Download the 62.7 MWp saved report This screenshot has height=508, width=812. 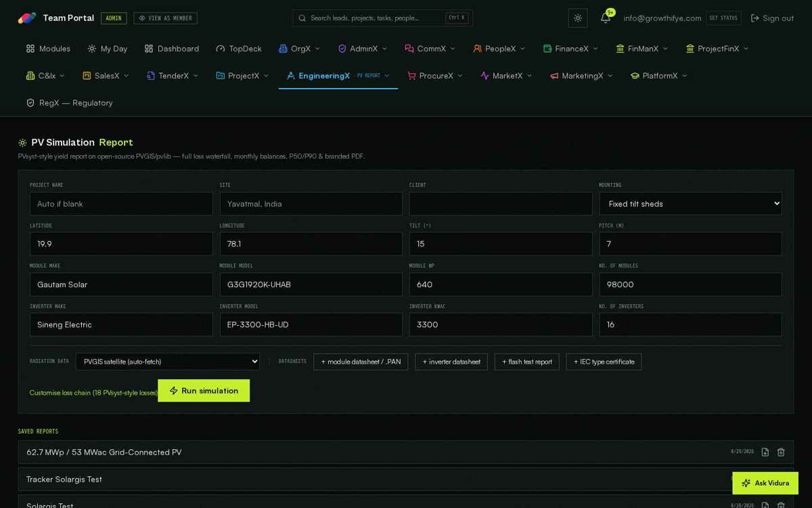point(765,452)
